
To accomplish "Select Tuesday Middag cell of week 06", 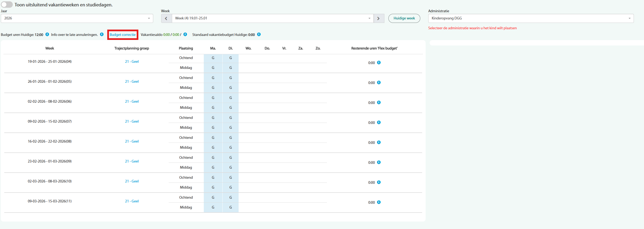I will (x=230, y=108).
